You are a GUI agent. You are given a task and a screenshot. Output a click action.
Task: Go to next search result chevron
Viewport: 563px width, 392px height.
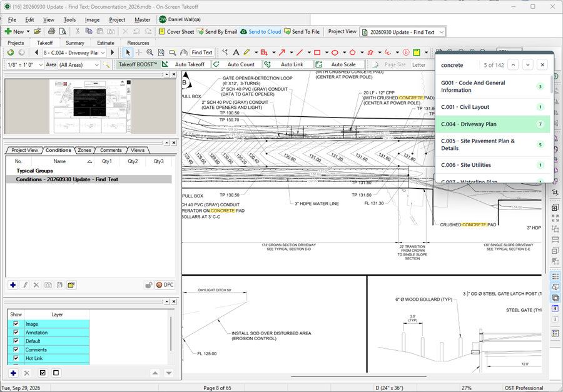pyautogui.click(x=527, y=65)
